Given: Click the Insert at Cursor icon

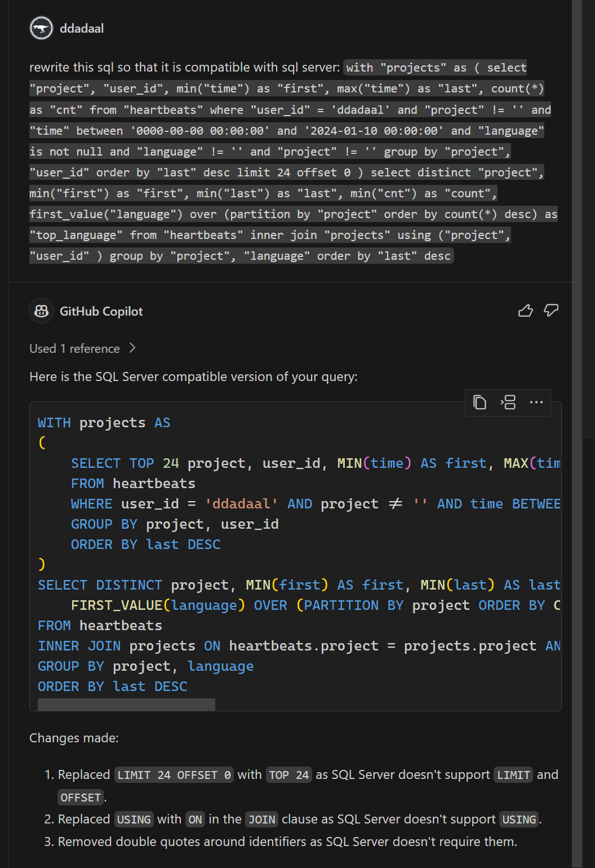Looking at the screenshot, I should pyautogui.click(x=508, y=402).
